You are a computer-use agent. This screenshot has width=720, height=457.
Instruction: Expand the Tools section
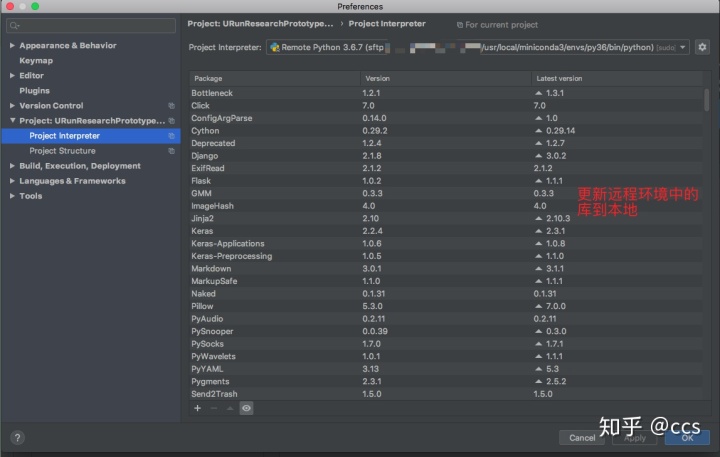point(12,196)
